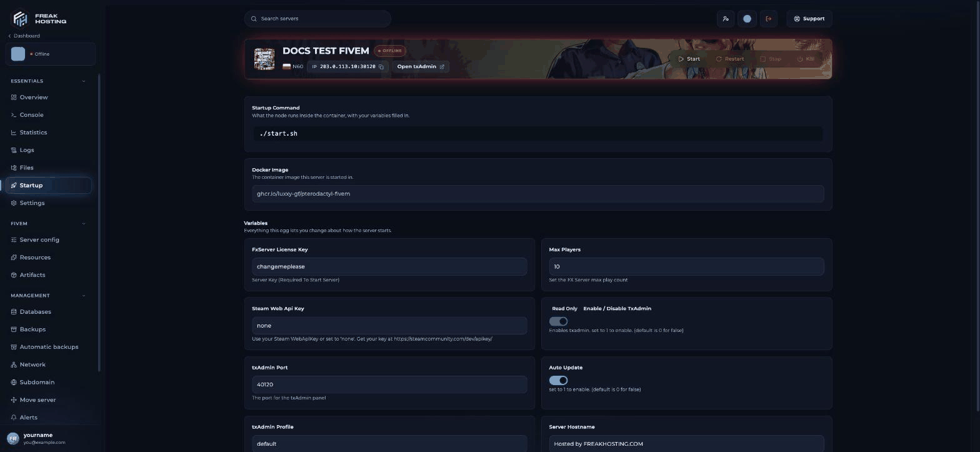Collapse the Essentials sidebar section
The image size is (980, 452).
tap(84, 81)
